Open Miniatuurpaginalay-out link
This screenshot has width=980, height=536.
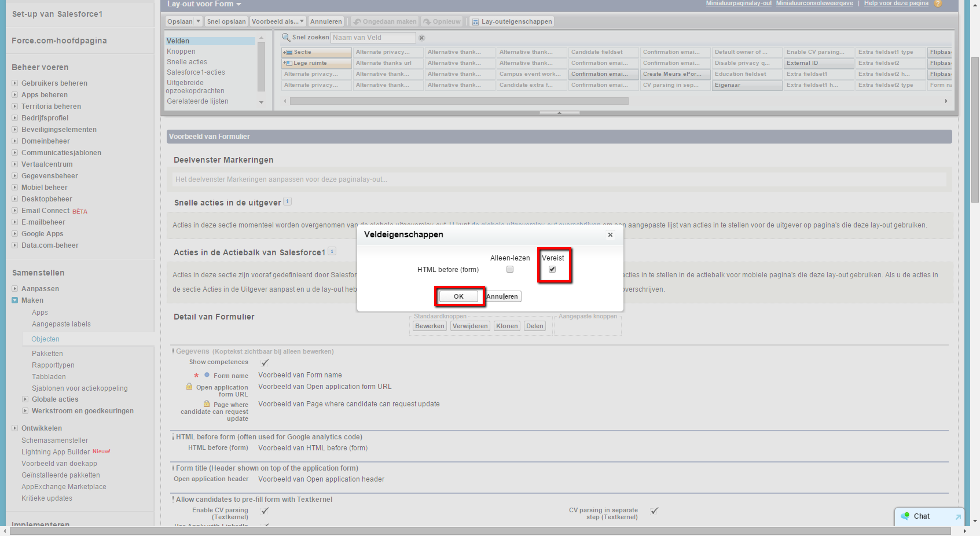(x=739, y=3)
